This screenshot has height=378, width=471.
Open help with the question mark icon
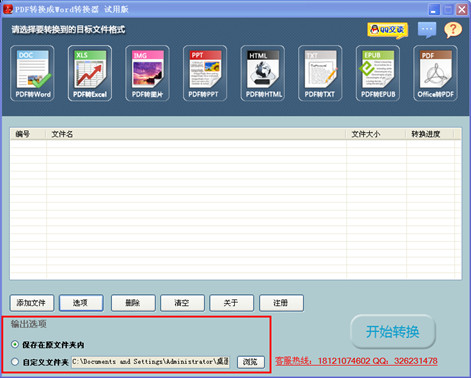(453, 30)
